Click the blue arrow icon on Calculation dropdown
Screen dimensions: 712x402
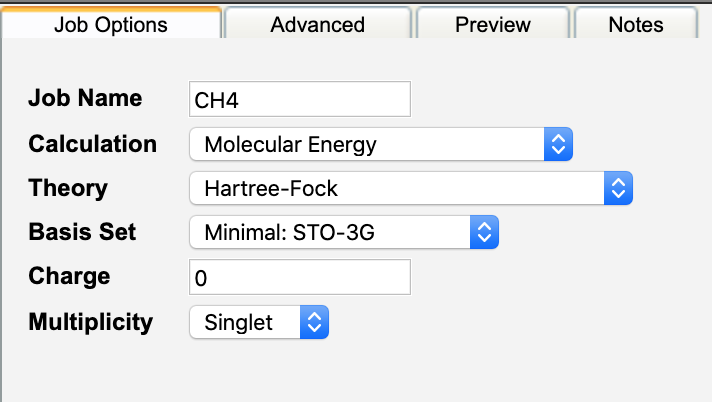558,144
